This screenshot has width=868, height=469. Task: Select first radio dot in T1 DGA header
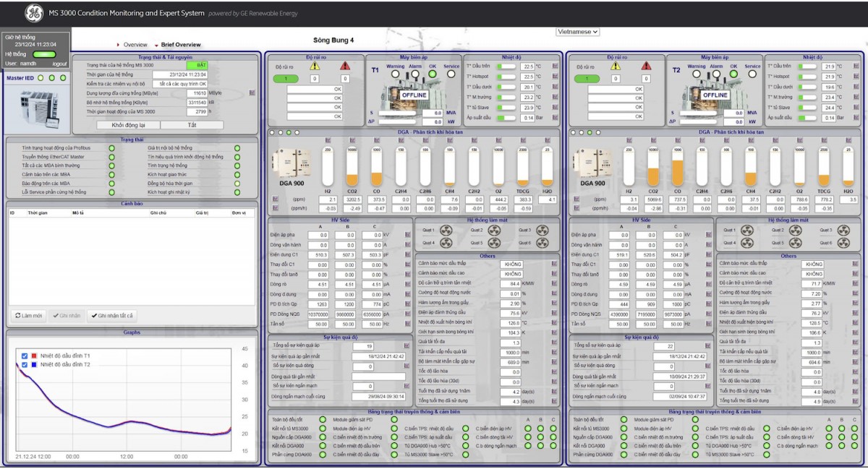[x=271, y=132]
